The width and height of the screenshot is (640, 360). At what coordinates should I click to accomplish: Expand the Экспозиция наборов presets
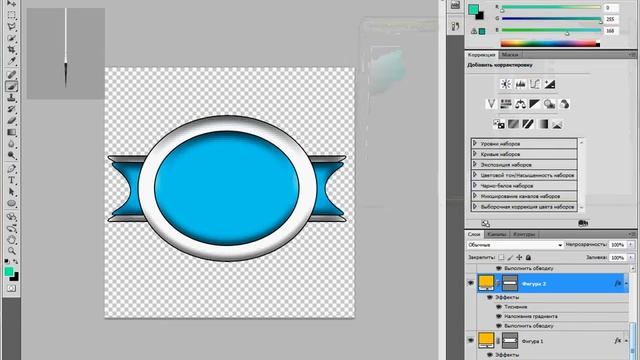475,164
